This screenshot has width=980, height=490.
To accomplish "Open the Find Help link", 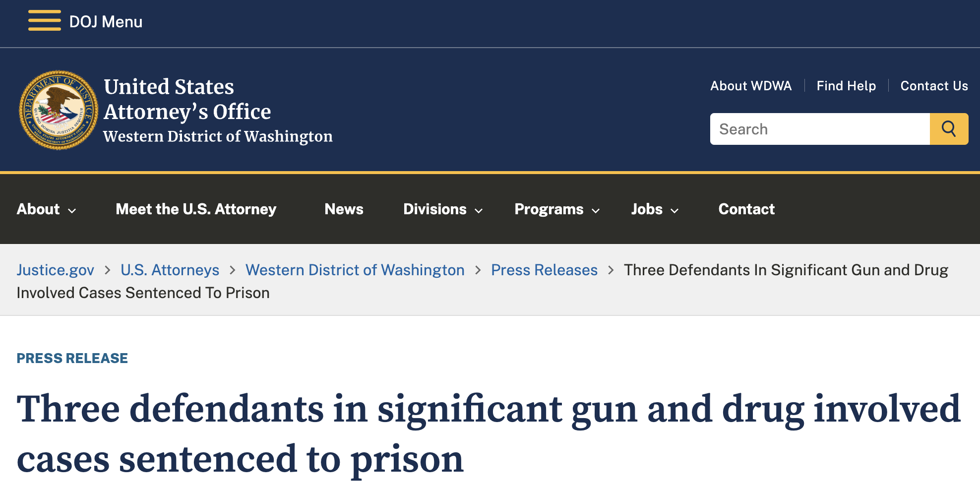I will click(846, 86).
